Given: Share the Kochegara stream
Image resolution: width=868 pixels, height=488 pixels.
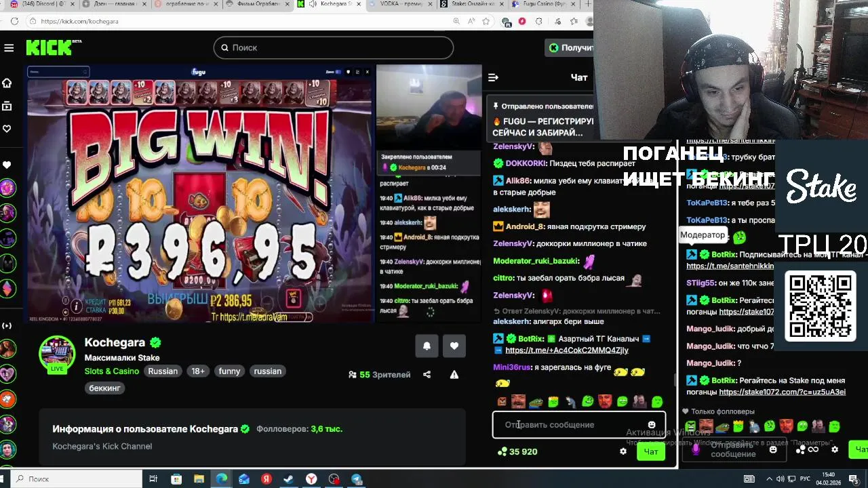Looking at the screenshot, I should (x=427, y=374).
